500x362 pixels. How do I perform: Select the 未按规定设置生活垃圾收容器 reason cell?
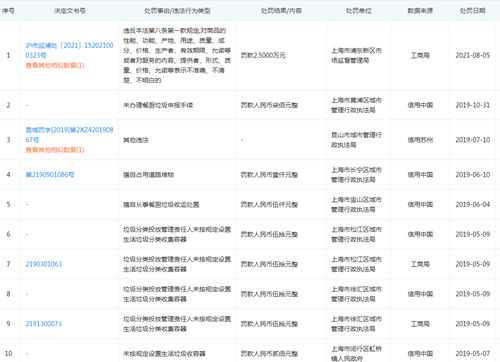(164, 354)
